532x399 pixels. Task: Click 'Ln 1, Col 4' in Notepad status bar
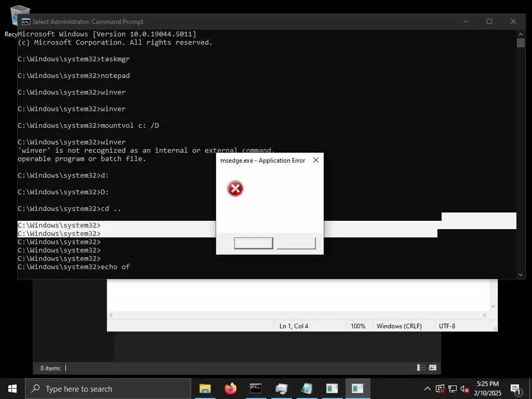click(294, 326)
